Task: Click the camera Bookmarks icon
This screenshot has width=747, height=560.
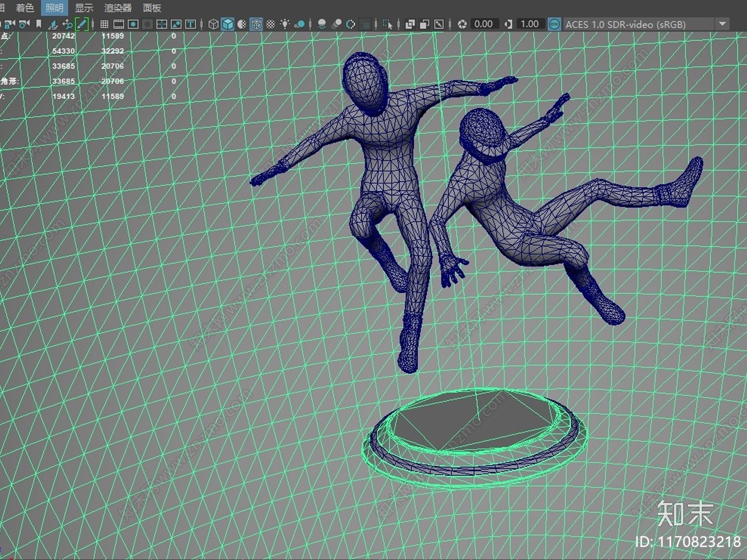Action: [39, 24]
